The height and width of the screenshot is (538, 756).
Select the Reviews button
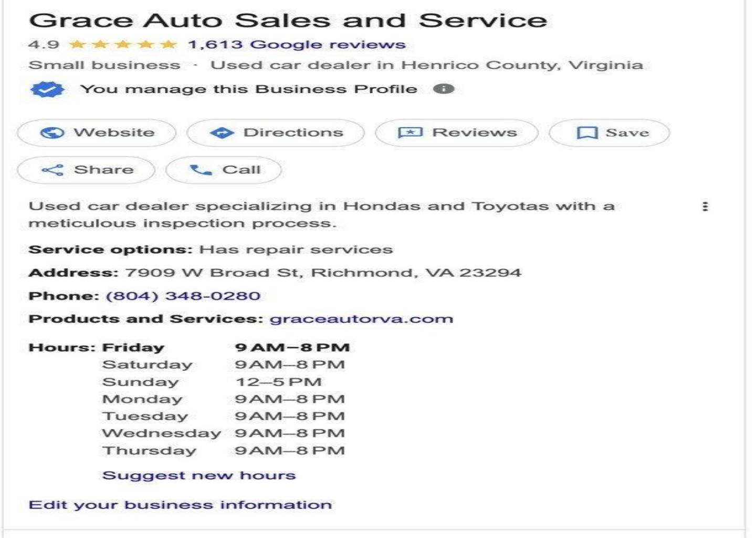click(457, 133)
